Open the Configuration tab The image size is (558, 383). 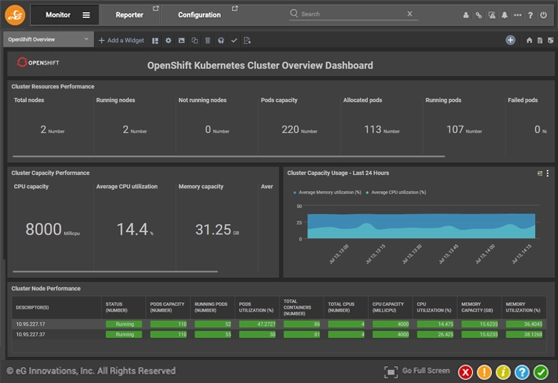click(x=199, y=15)
